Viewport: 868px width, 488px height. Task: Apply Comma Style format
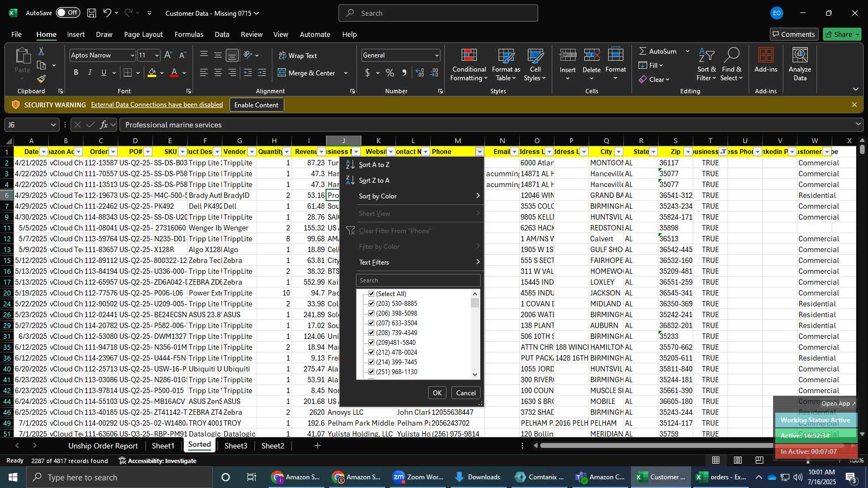point(404,73)
